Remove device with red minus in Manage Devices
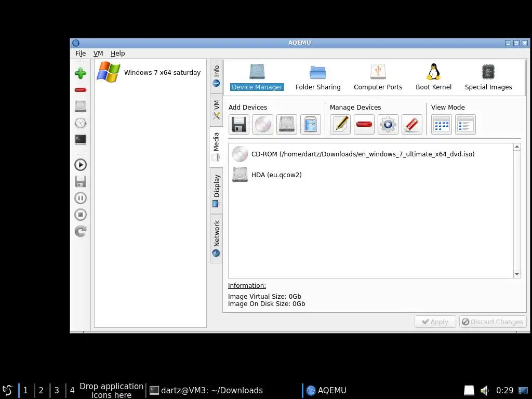The image size is (532, 399). click(x=364, y=125)
